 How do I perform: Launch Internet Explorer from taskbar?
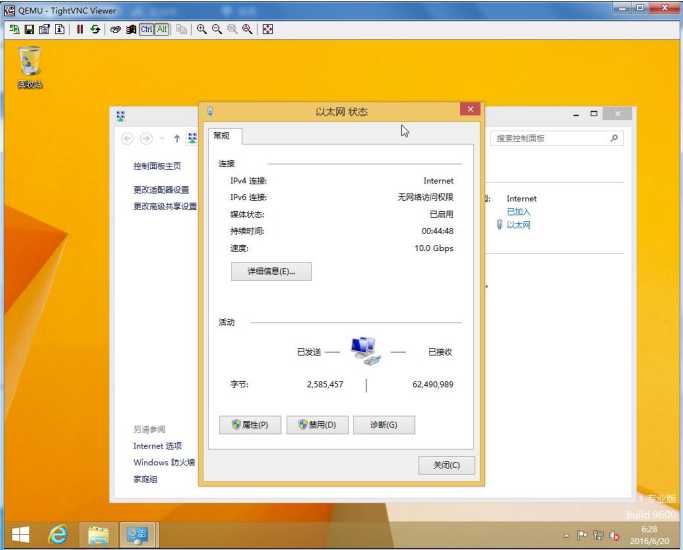[x=58, y=535]
